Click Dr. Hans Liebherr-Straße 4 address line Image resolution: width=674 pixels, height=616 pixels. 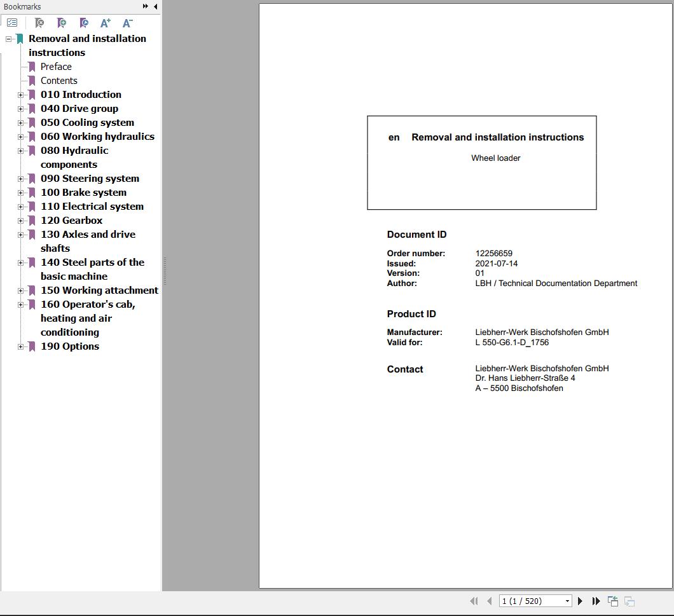(525, 378)
